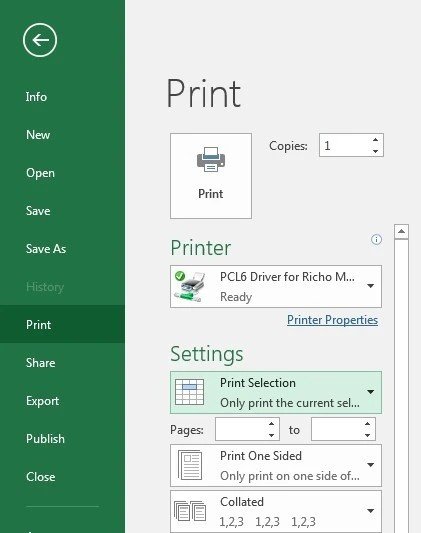Click the printer icon Print button
The height and width of the screenshot is (533, 421).
(211, 176)
